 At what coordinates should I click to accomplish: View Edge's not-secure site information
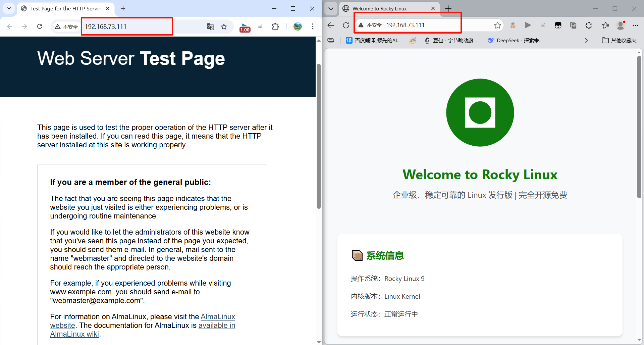click(370, 25)
